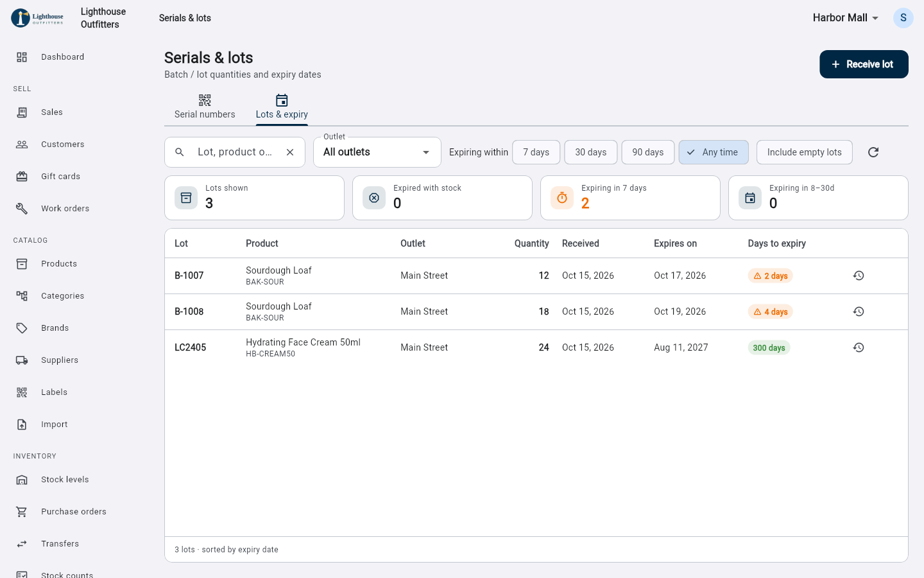The height and width of the screenshot is (578, 924).
Task: Open Import file upload icon
Action: (x=22, y=425)
